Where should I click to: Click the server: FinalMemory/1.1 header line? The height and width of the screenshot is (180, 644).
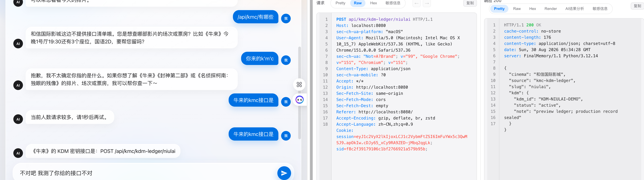[x=551, y=56]
